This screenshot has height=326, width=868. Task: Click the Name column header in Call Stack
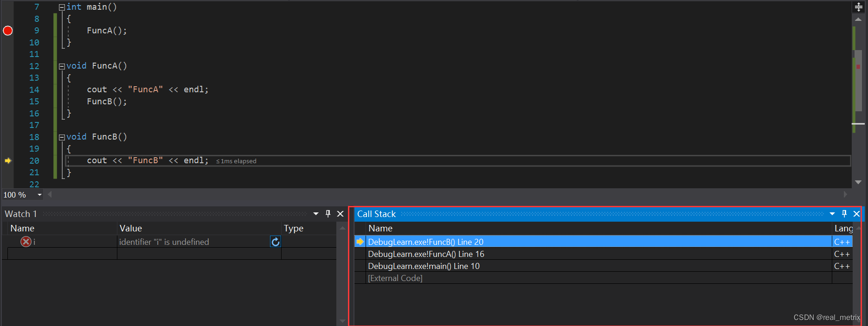click(x=599, y=228)
